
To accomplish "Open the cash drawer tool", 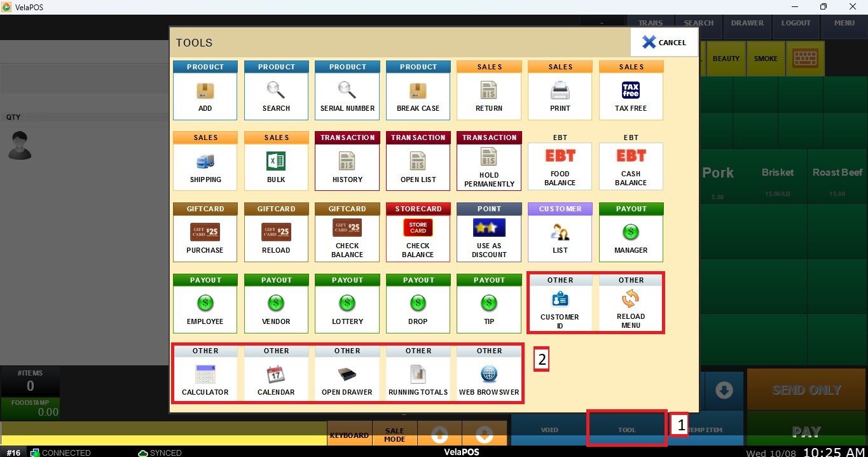I will (x=347, y=379).
